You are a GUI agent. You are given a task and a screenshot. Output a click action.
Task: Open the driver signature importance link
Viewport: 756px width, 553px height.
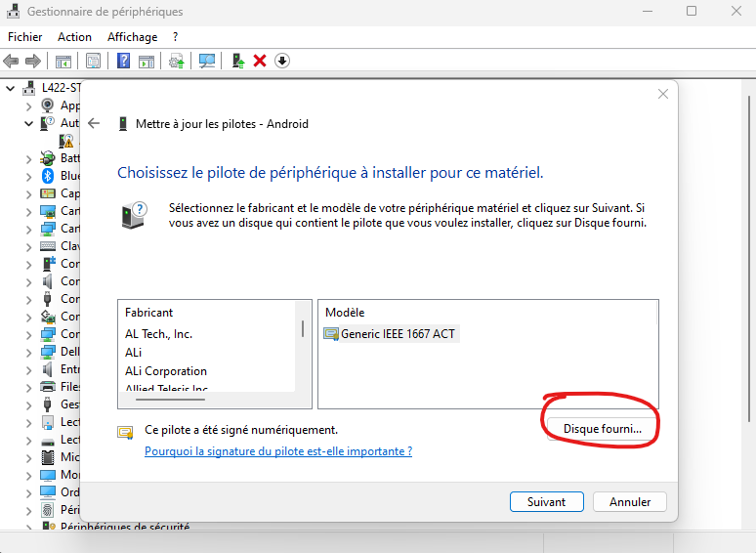coord(277,451)
